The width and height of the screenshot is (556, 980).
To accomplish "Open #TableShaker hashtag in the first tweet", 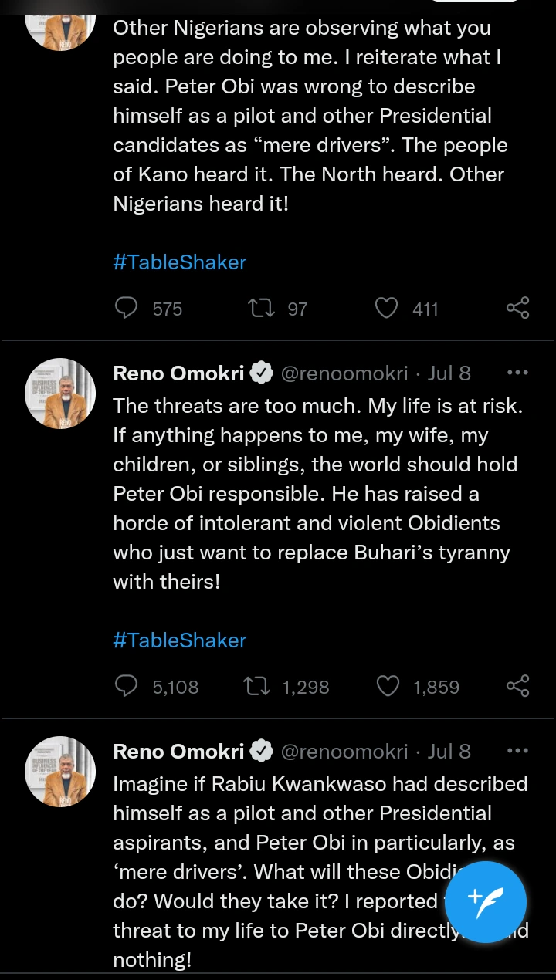I will pos(179,262).
